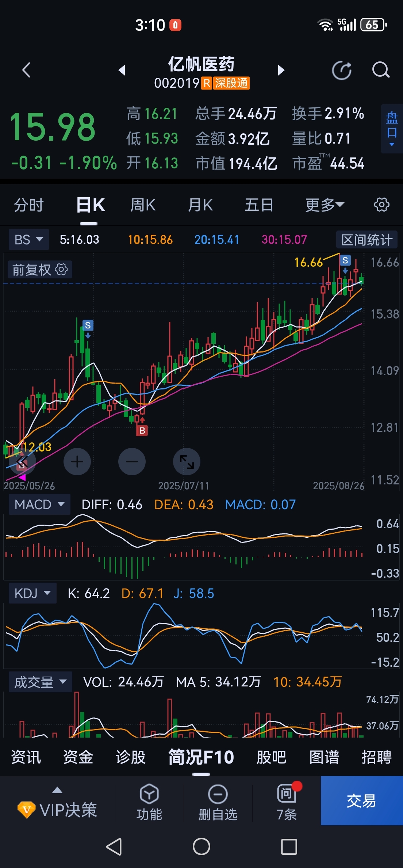The image size is (403, 868).
Task: Open VIP决策 diamond entry
Action: point(57,810)
